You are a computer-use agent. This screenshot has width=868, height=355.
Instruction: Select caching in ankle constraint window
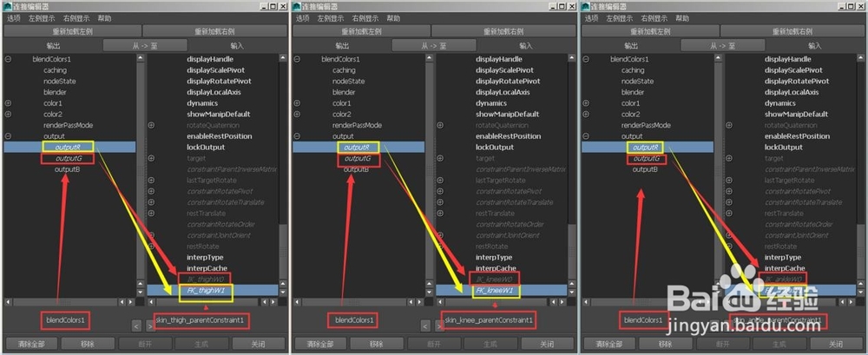[633, 69]
